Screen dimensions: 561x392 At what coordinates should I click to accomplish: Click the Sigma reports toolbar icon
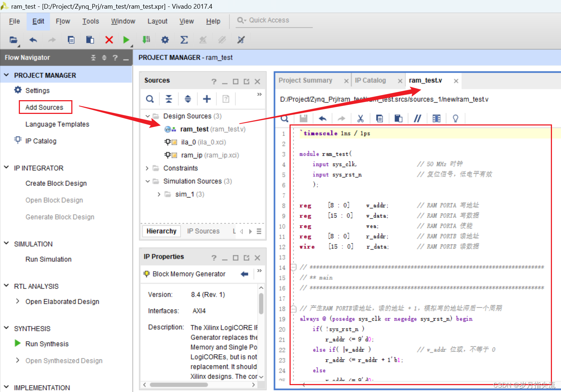[x=184, y=40]
